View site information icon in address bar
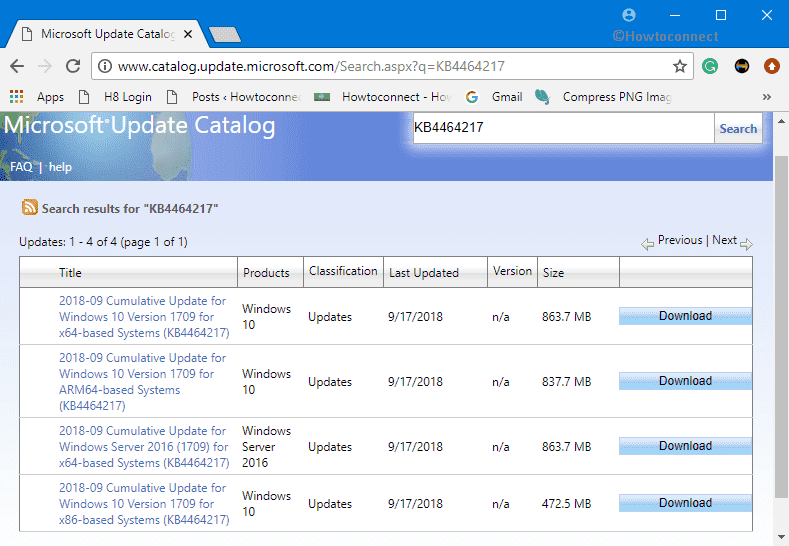 click(x=105, y=66)
